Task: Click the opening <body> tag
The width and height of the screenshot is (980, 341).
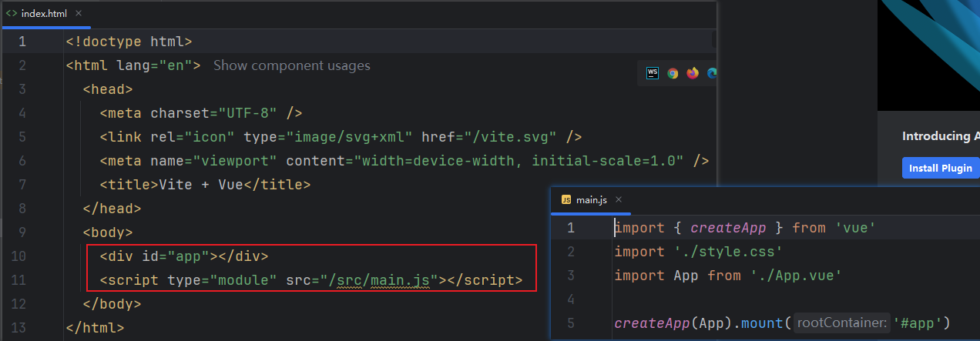Action: tap(108, 232)
